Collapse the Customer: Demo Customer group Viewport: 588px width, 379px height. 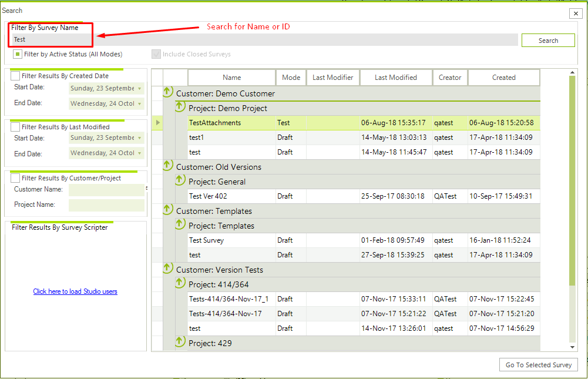coord(167,92)
